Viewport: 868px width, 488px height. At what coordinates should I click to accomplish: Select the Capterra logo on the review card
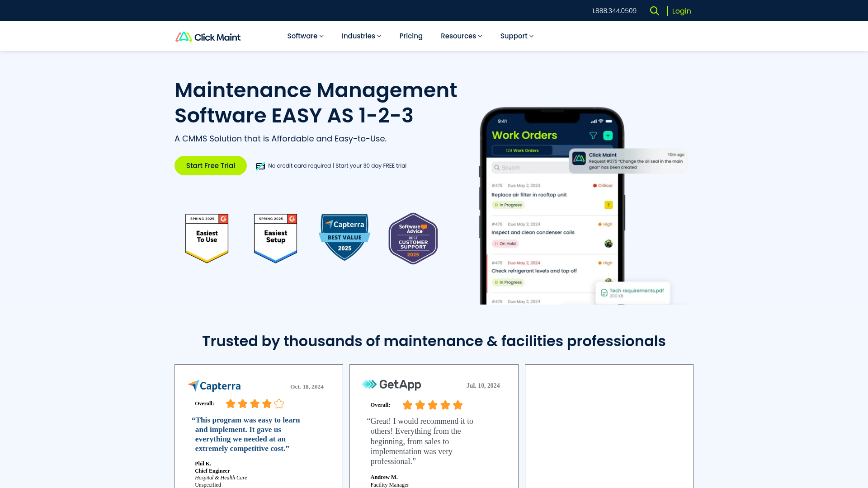click(x=214, y=386)
